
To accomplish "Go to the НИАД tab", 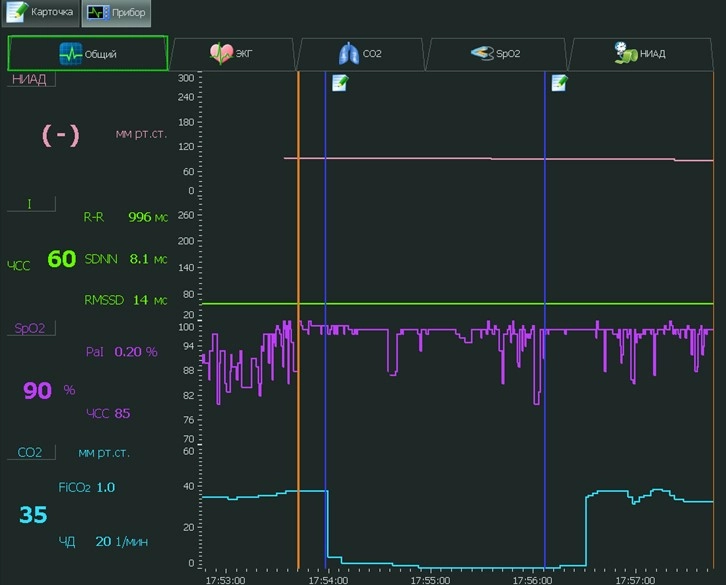I will point(640,54).
